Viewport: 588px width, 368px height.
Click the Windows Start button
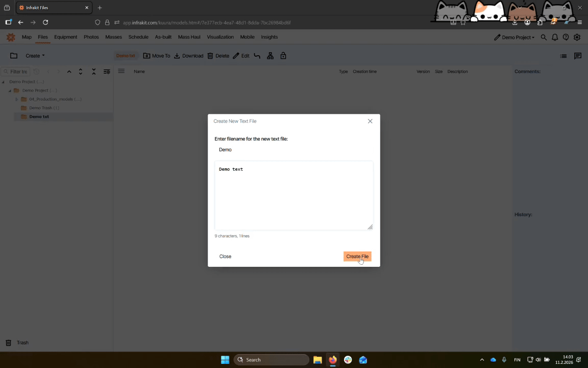[x=225, y=360]
